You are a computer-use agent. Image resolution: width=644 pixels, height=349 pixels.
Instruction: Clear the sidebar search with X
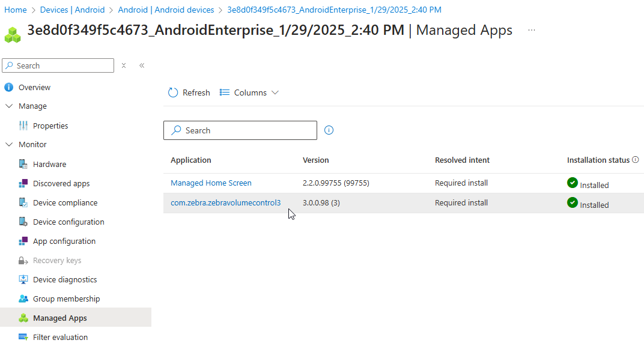[124, 65]
